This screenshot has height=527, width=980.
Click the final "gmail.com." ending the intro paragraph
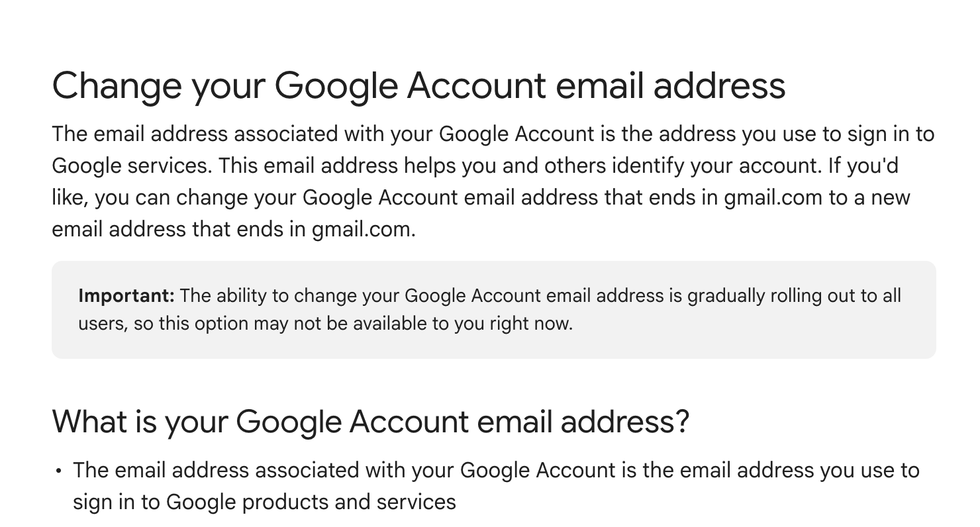pos(364,229)
